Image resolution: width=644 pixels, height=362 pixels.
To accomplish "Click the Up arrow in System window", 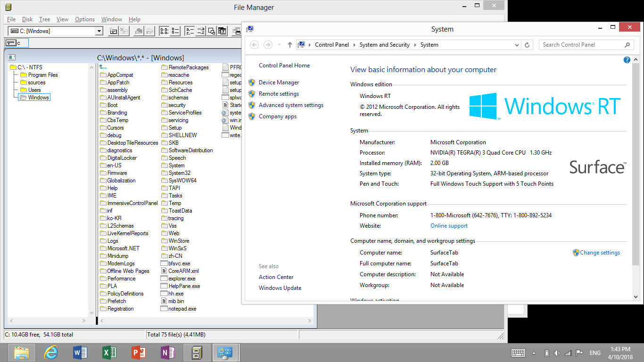I will [289, 45].
